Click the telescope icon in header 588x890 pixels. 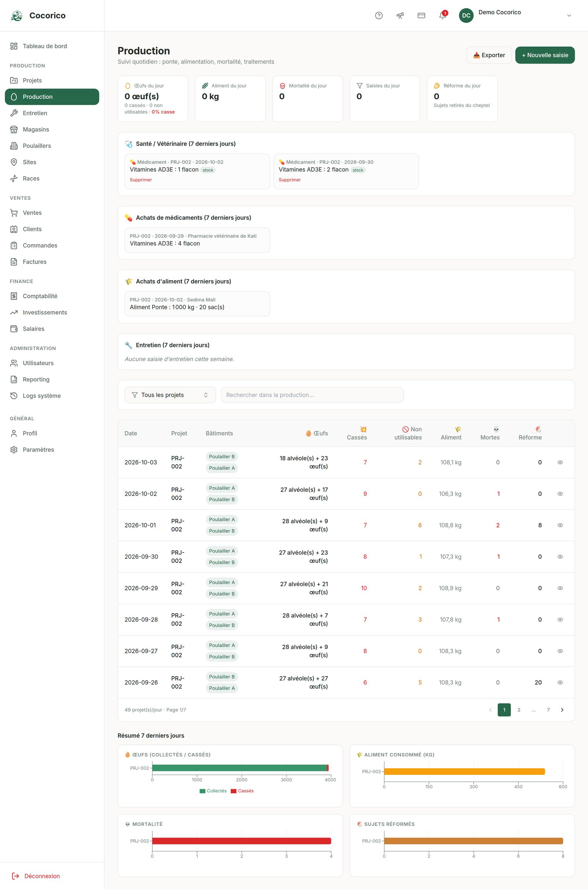pyautogui.click(x=400, y=15)
